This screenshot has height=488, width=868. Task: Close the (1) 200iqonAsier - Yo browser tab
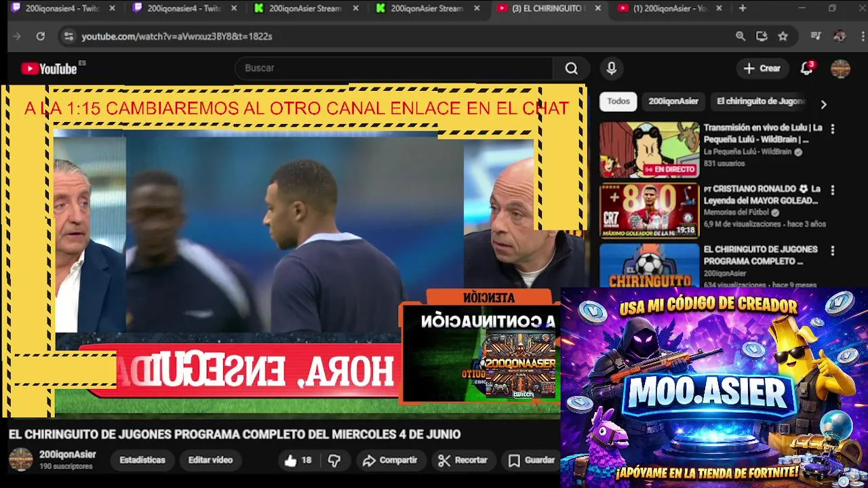coord(719,9)
